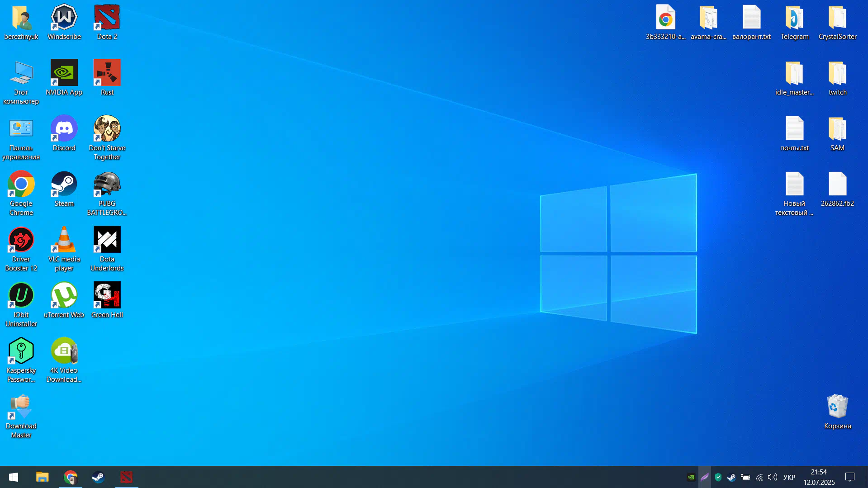Select the валорант.txt file
This screenshot has height=488, width=868.
(751, 22)
